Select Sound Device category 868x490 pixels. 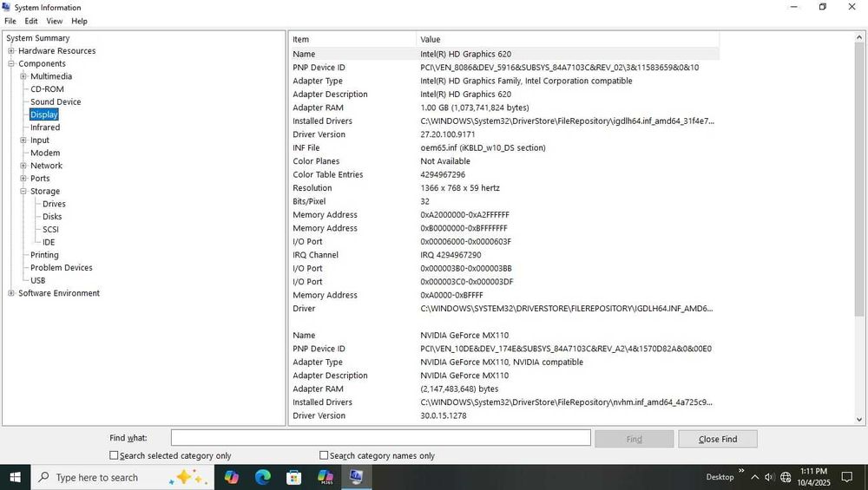point(56,101)
